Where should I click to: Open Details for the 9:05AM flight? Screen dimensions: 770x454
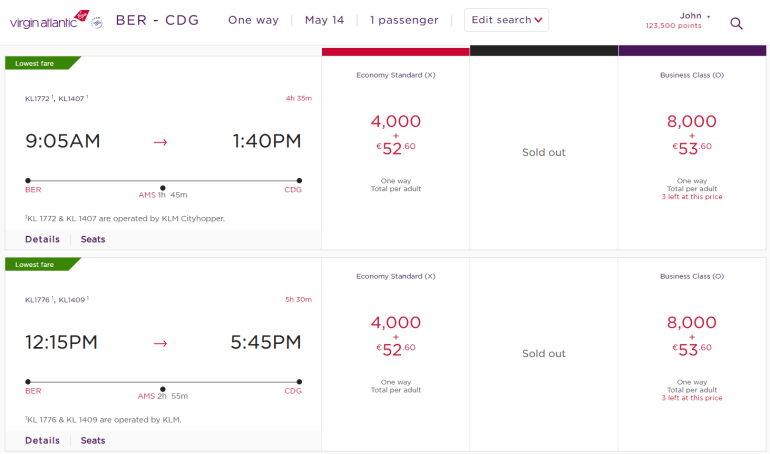click(x=42, y=239)
